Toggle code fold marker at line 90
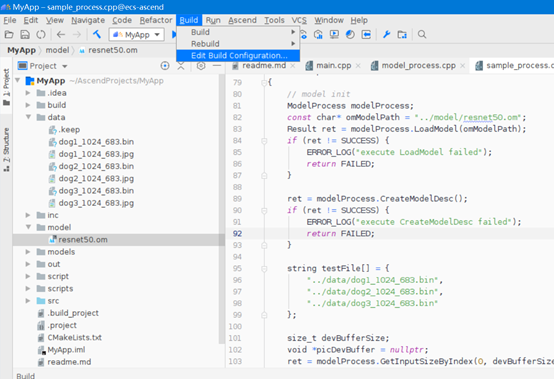Image resolution: width=554 pixels, height=379 pixels. pos(264,211)
